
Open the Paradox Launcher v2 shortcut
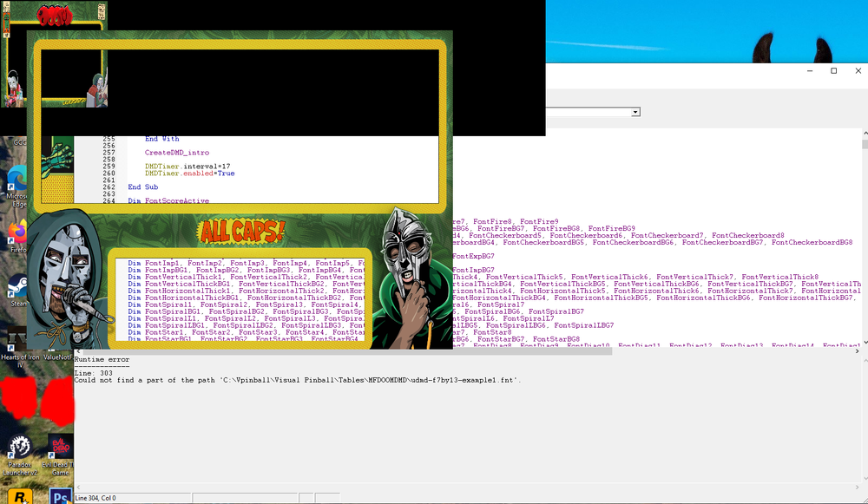tap(20, 455)
